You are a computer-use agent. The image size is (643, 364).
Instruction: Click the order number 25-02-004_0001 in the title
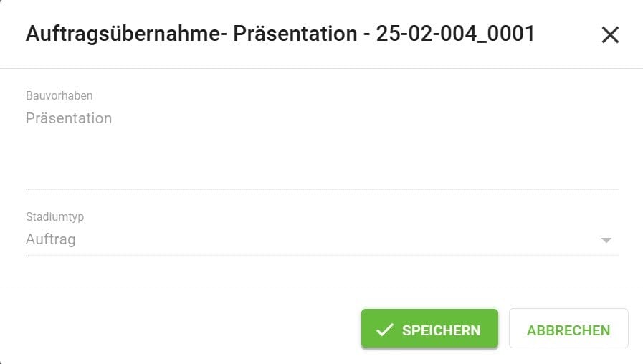pos(456,34)
